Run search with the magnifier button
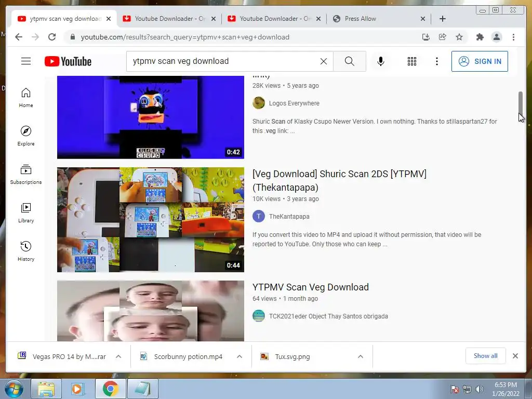The height and width of the screenshot is (399, 532). [x=350, y=61]
